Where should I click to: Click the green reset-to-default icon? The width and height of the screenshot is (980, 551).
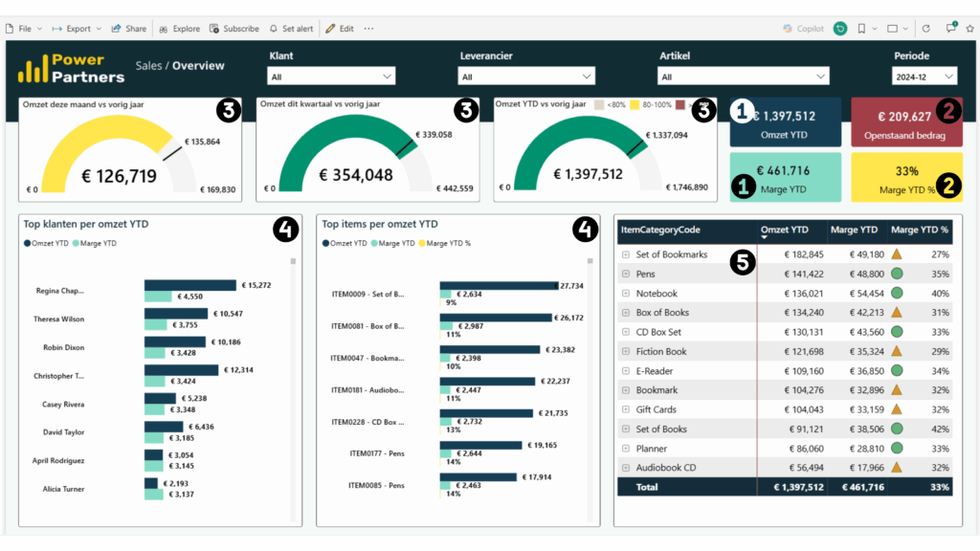[839, 28]
